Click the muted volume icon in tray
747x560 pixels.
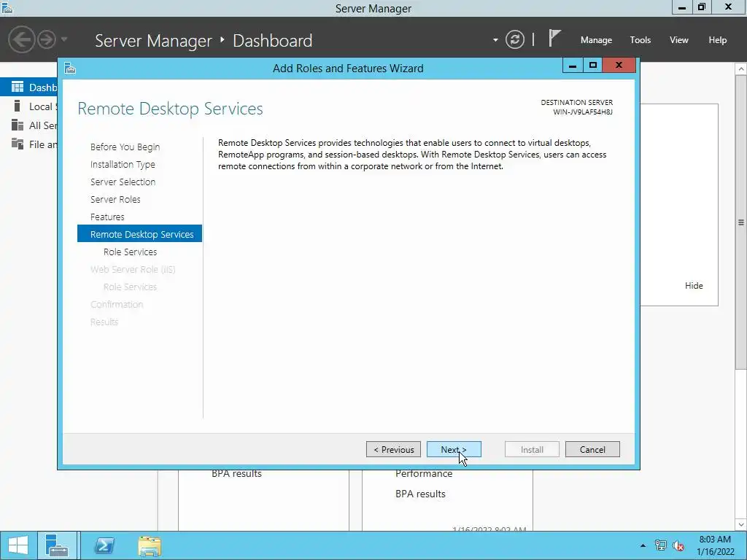pyautogui.click(x=678, y=545)
